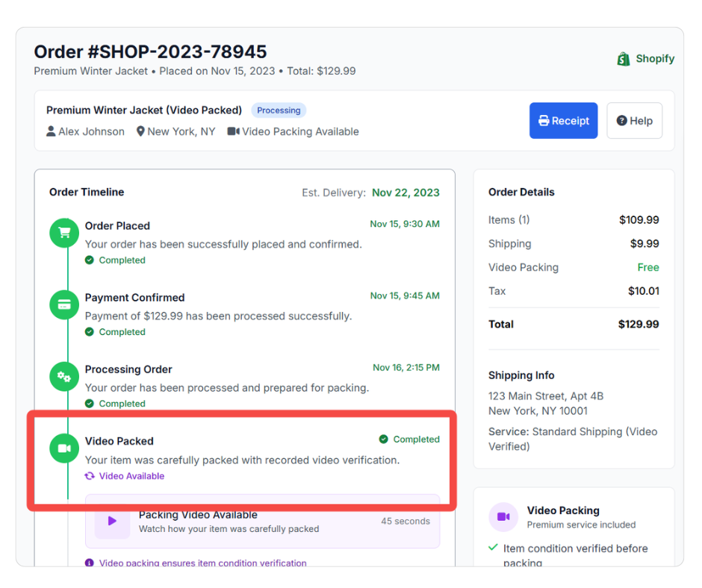Click the Video Packed camera icon

[x=63, y=448]
